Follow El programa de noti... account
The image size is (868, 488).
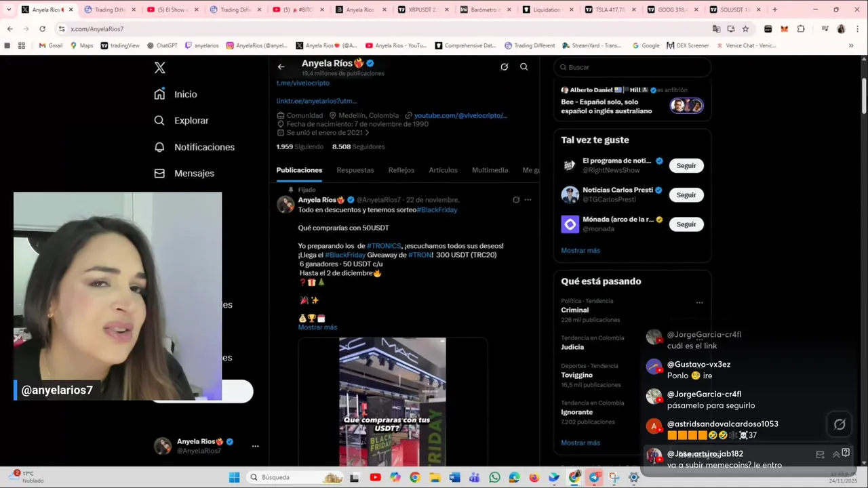tap(686, 166)
